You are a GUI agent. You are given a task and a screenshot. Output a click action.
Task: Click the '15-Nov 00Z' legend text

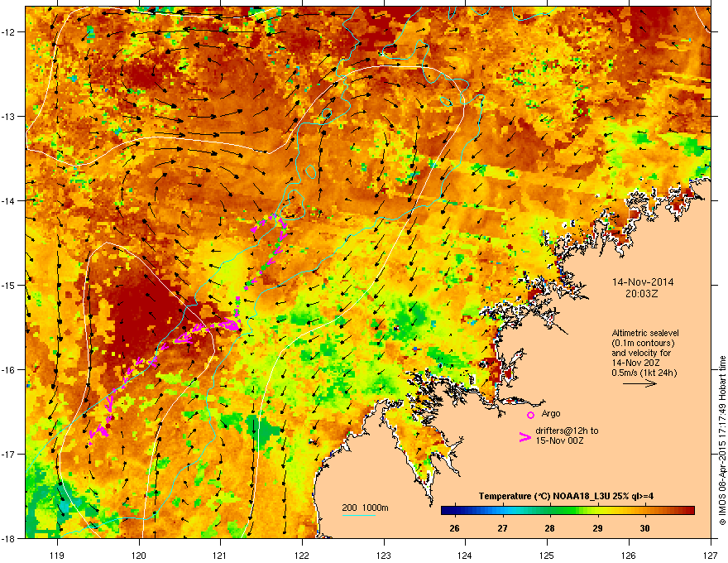tap(559, 440)
